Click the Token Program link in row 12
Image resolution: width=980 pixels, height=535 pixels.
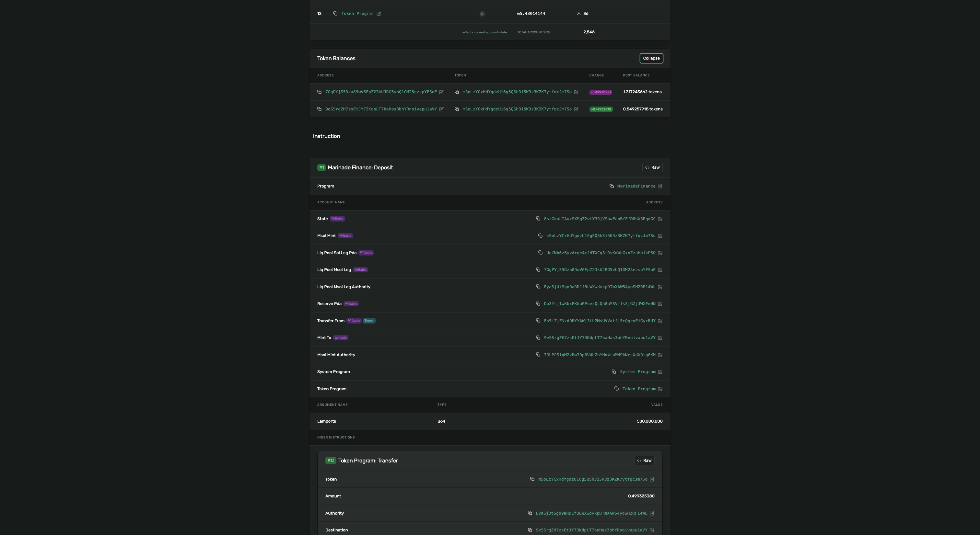click(357, 14)
